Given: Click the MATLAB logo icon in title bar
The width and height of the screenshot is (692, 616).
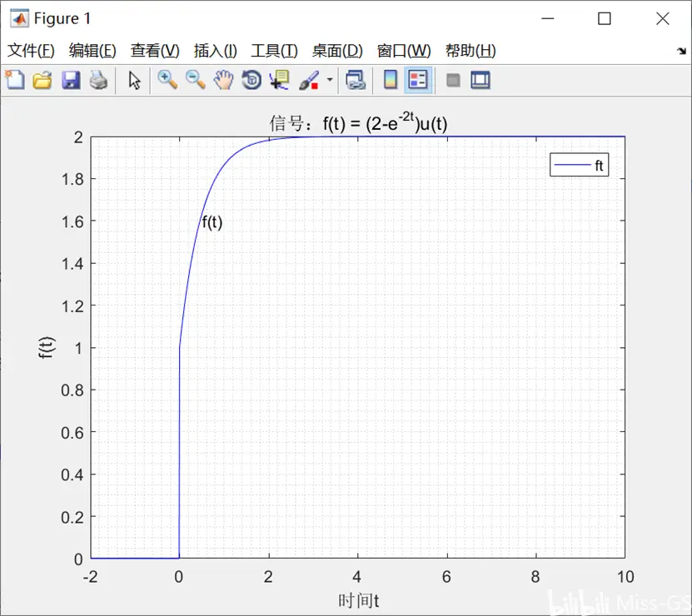Looking at the screenshot, I should (x=19, y=18).
